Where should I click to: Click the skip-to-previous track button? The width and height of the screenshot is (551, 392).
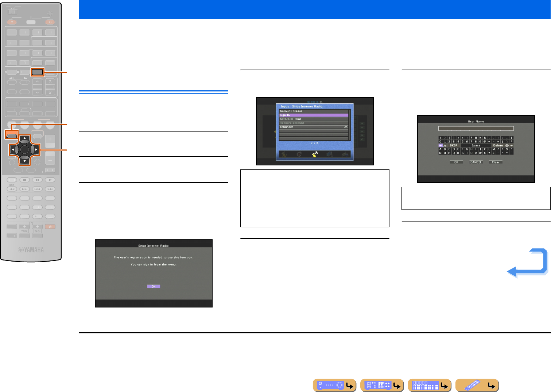37,189
